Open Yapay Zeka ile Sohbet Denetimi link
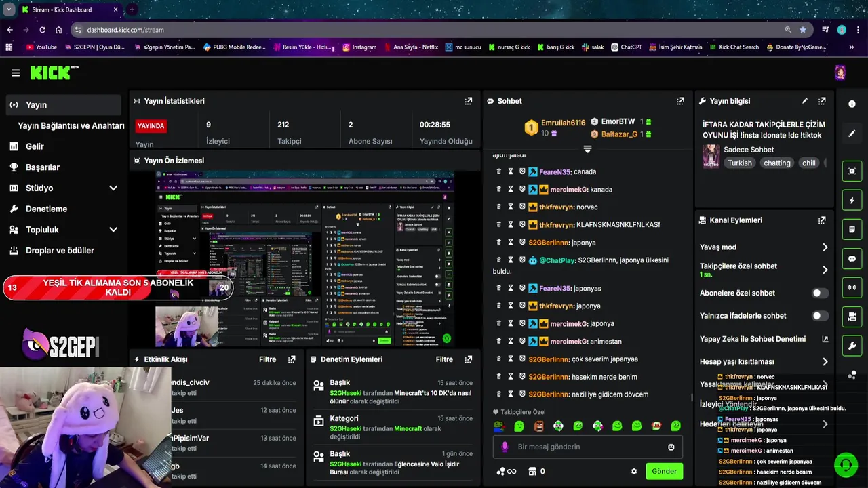 click(764, 339)
